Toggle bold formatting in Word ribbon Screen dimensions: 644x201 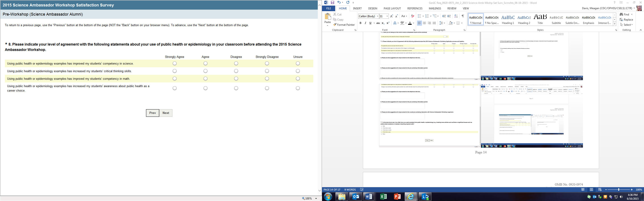coord(360,23)
